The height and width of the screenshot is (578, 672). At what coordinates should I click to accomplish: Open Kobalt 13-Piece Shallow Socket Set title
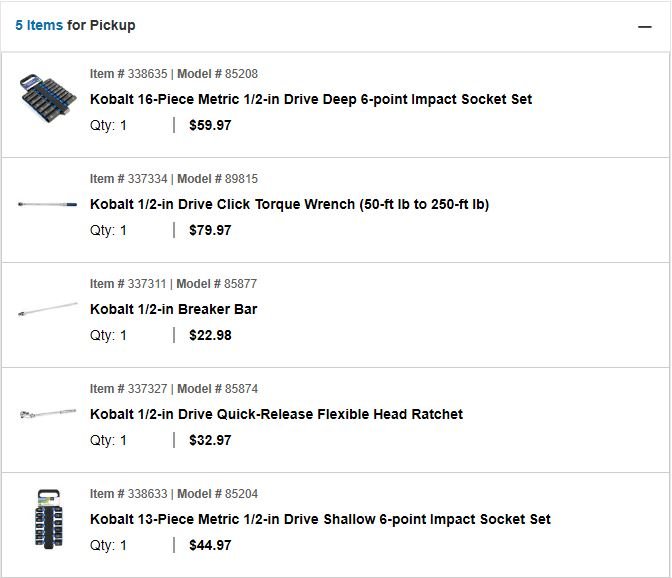point(320,519)
